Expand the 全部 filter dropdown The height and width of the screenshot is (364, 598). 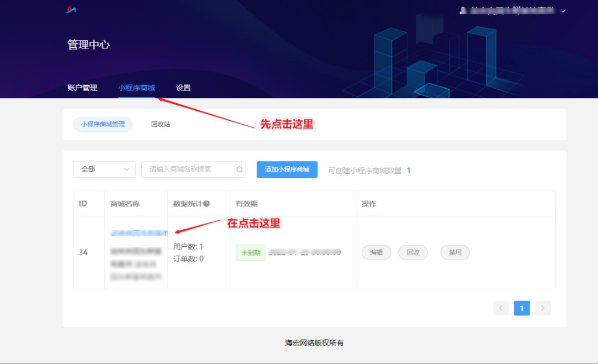coord(104,169)
